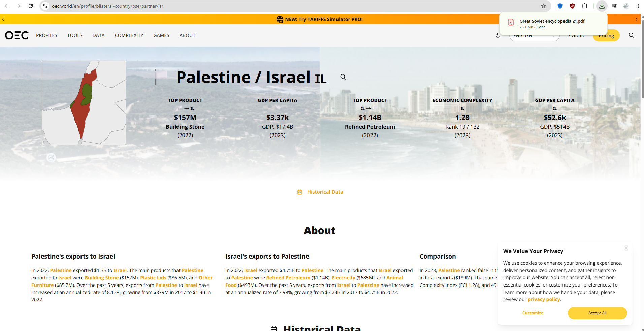This screenshot has width=644, height=331.
Task: Open the DATA menu
Action: [98, 35]
